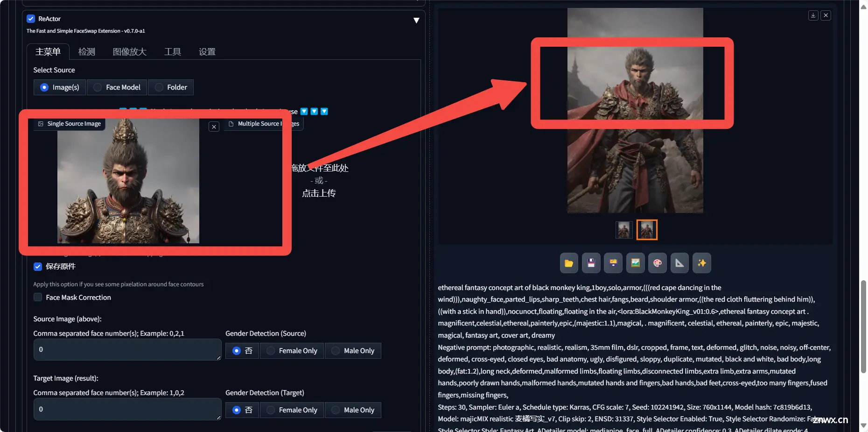This screenshot has height=432, width=868.
Task: Click the generated monkey king result image
Action: [635, 110]
